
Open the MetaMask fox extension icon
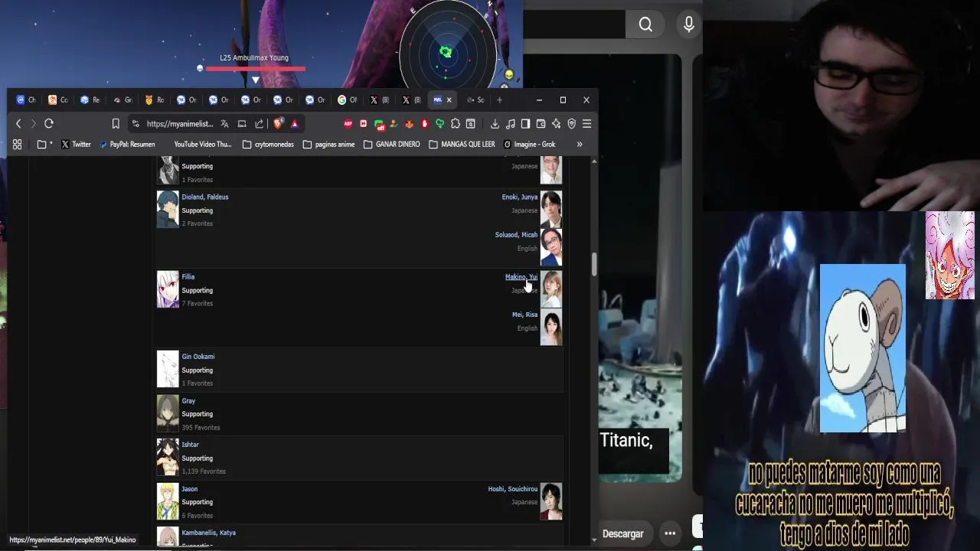point(410,123)
